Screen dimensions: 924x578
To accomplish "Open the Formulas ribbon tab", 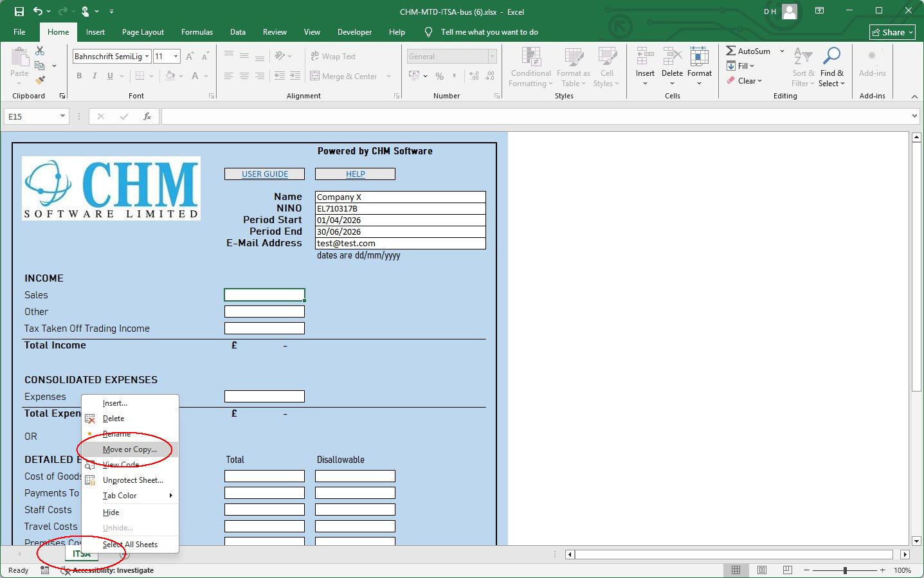I will click(197, 32).
